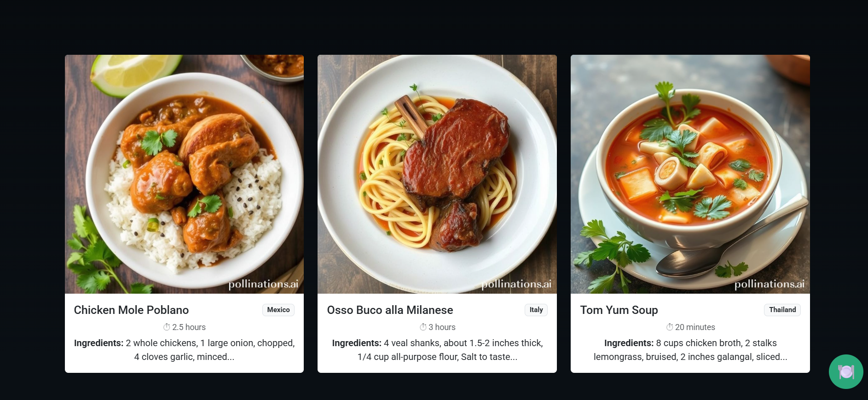Click the 3 hours cooking time label
The height and width of the screenshot is (400, 868).
click(442, 327)
